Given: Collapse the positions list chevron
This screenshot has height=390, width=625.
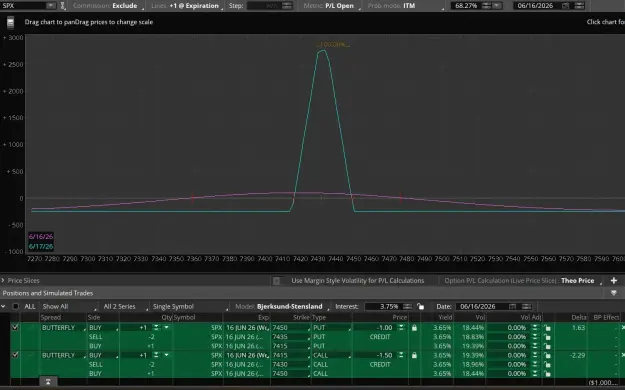Looking at the screenshot, I should coord(3,306).
